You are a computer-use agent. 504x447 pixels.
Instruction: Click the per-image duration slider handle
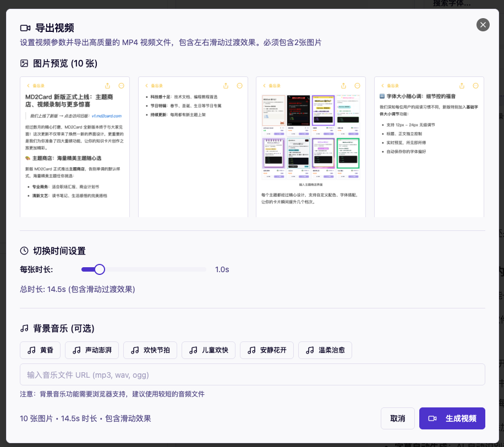(100, 269)
